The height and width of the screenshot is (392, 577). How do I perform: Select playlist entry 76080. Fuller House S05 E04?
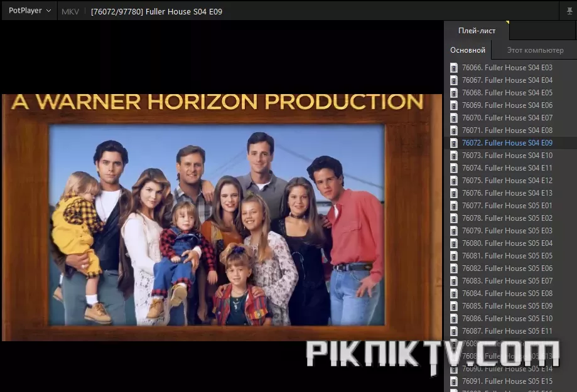click(510, 243)
